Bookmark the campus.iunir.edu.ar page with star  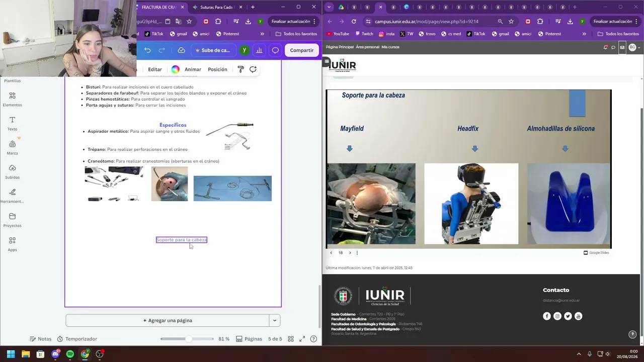[x=511, y=22]
